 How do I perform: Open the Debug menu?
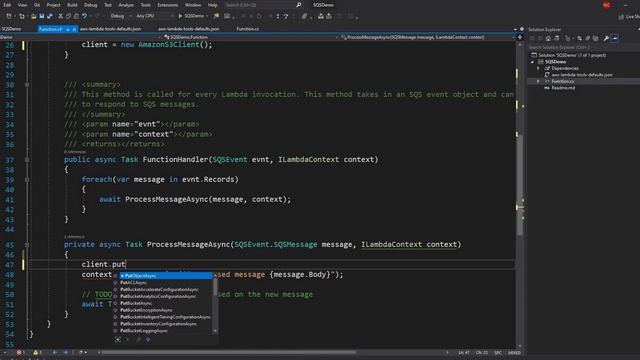point(91,5)
